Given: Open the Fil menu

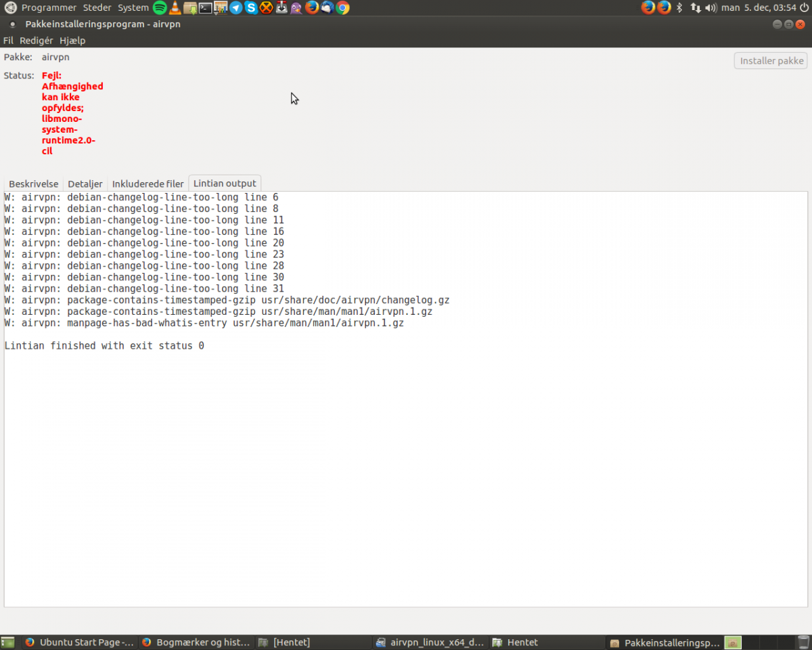Looking at the screenshot, I should tap(8, 41).
